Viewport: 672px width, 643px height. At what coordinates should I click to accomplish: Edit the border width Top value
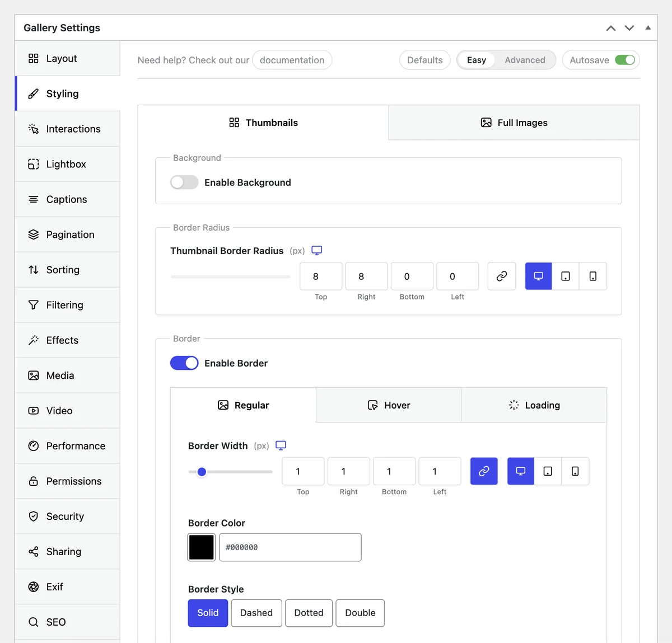pyautogui.click(x=303, y=471)
